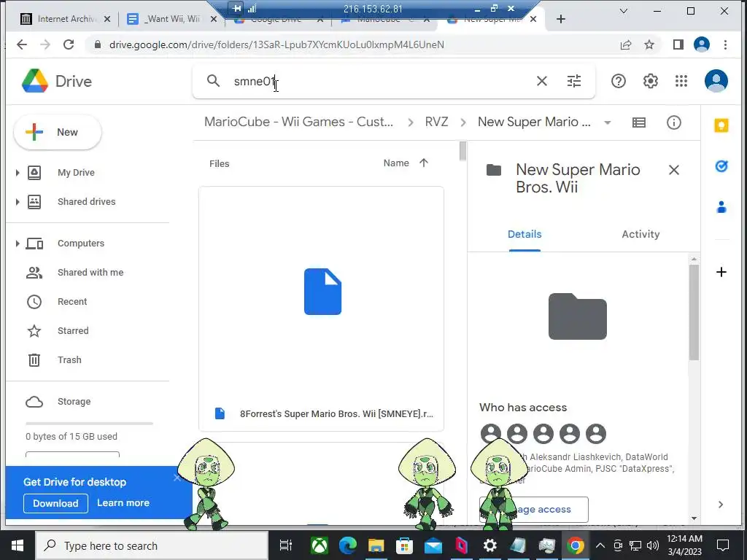This screenshot has height=560, width=747.
Task: Open Google Tasks side panel icon
Action: click(721, 166)
